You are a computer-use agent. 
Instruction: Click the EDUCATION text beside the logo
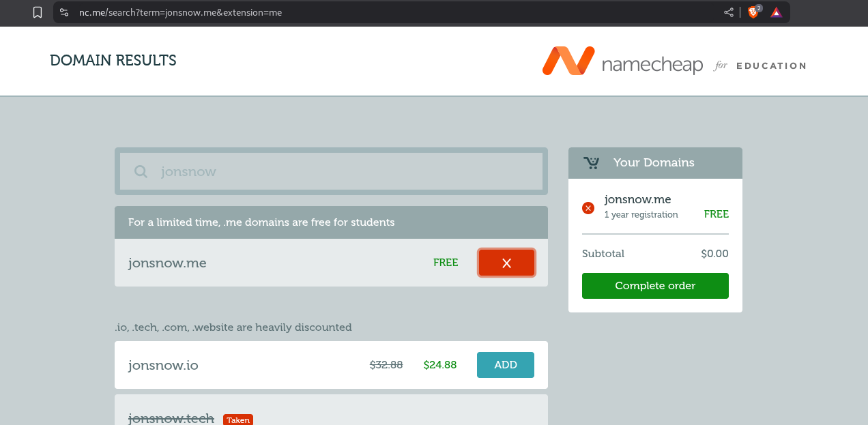click(770, 66)
